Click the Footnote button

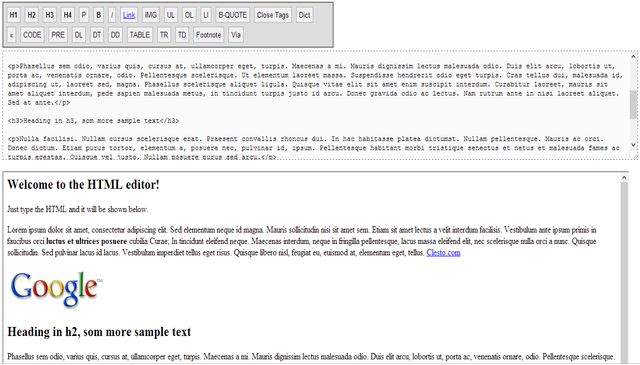click(209, 35)
